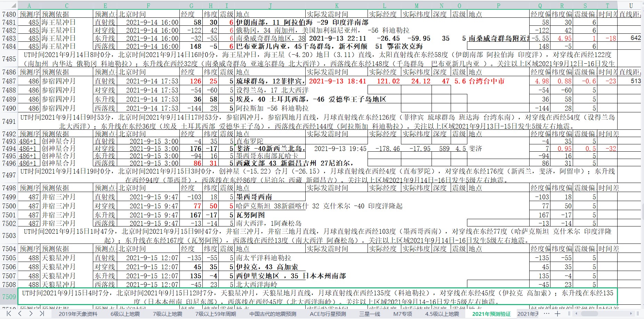Open the 2019年天象资料 sheet tab
The height and width of the screenshot is (319, 644).
pyautogui.click(x=78, y=314)
